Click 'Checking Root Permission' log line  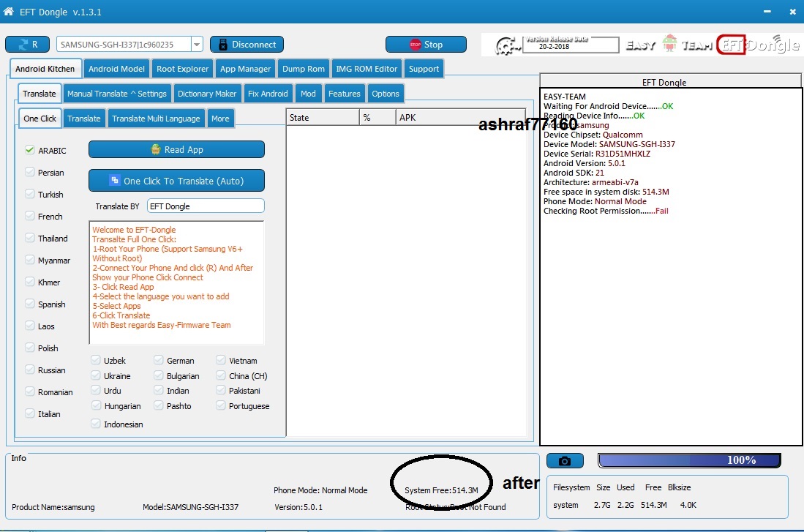coord(606,211)
